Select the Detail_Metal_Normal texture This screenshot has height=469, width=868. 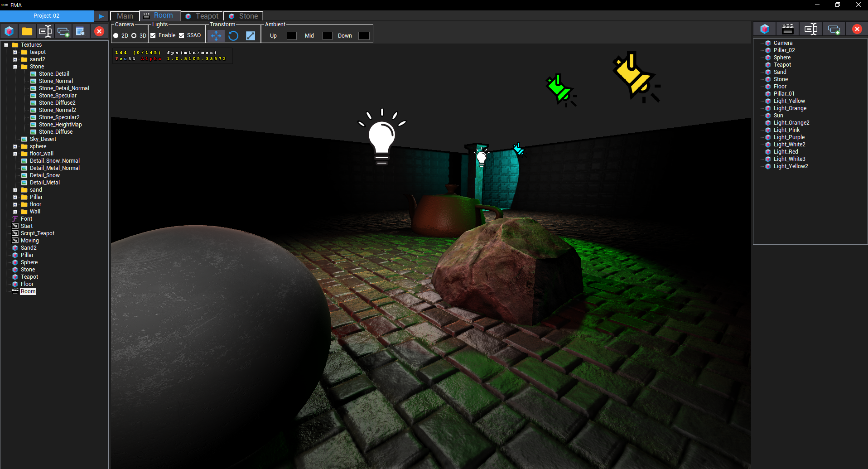55,168
